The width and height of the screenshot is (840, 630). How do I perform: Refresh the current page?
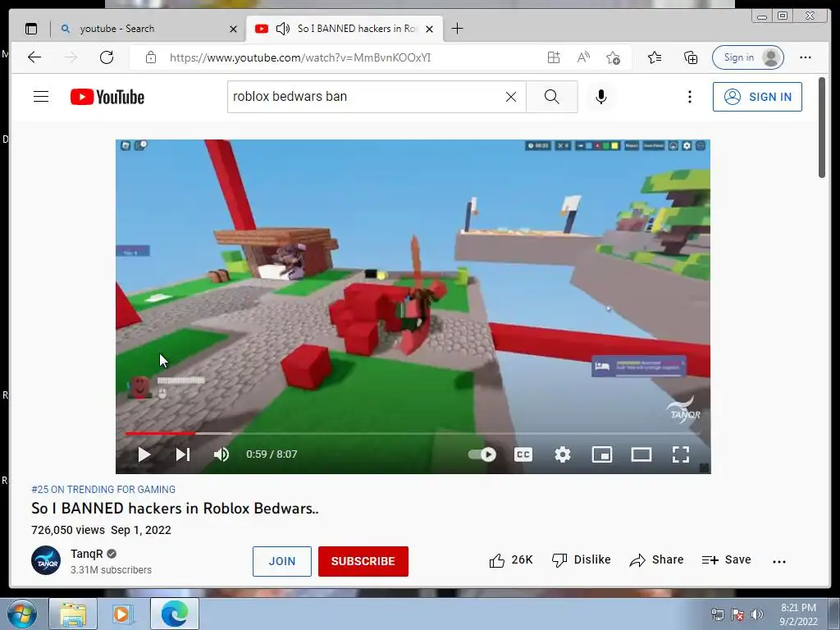point(107,57)
